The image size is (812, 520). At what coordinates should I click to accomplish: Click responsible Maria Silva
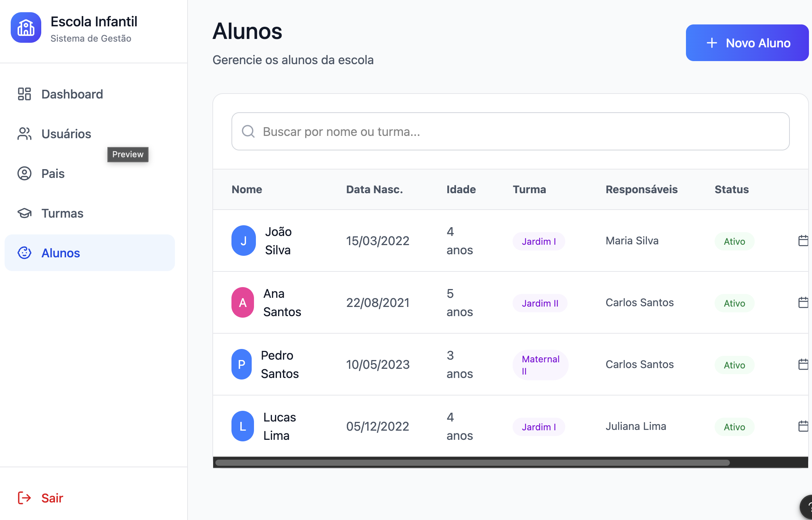632,241
